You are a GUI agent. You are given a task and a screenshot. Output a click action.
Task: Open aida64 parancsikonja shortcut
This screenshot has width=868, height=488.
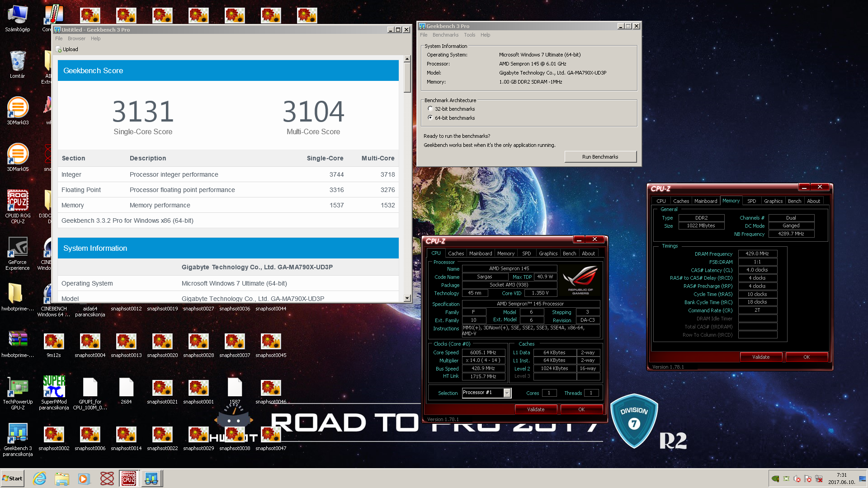(90, 311)
